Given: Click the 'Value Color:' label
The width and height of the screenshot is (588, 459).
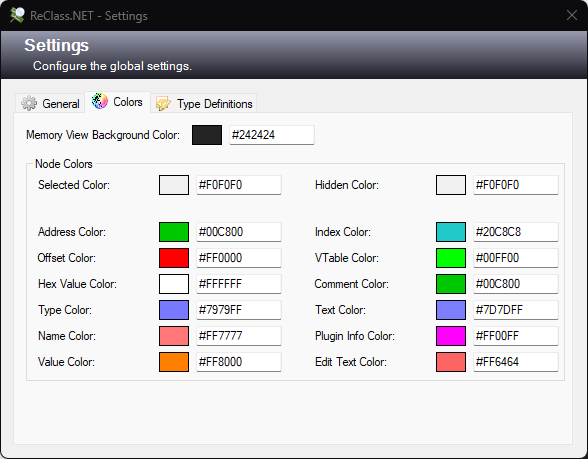Looking at the screenshot, I should pos(66,362).
